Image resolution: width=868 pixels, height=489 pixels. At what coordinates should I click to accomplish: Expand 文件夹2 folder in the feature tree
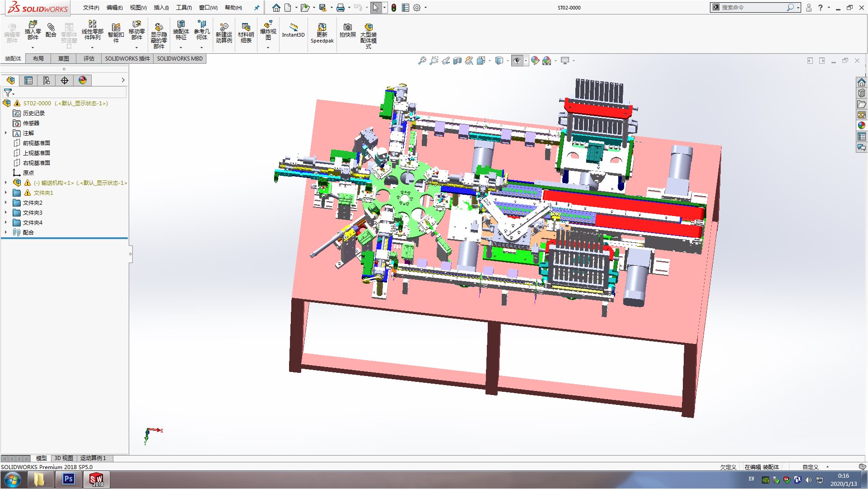6,203
